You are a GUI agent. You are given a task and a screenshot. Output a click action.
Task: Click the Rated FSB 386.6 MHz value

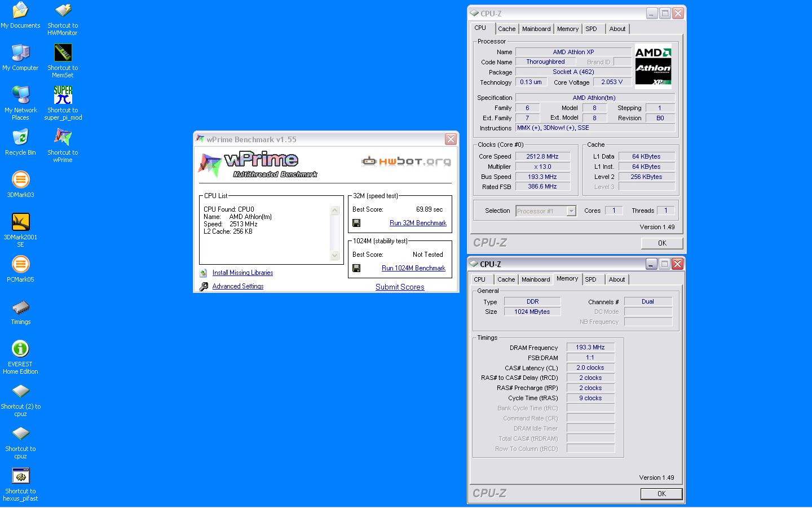(542, 186)
